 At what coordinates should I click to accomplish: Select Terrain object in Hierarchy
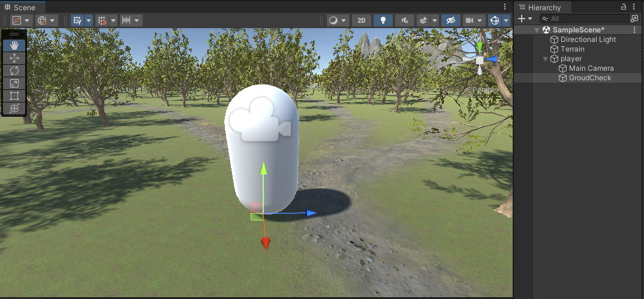coord(573,49)
